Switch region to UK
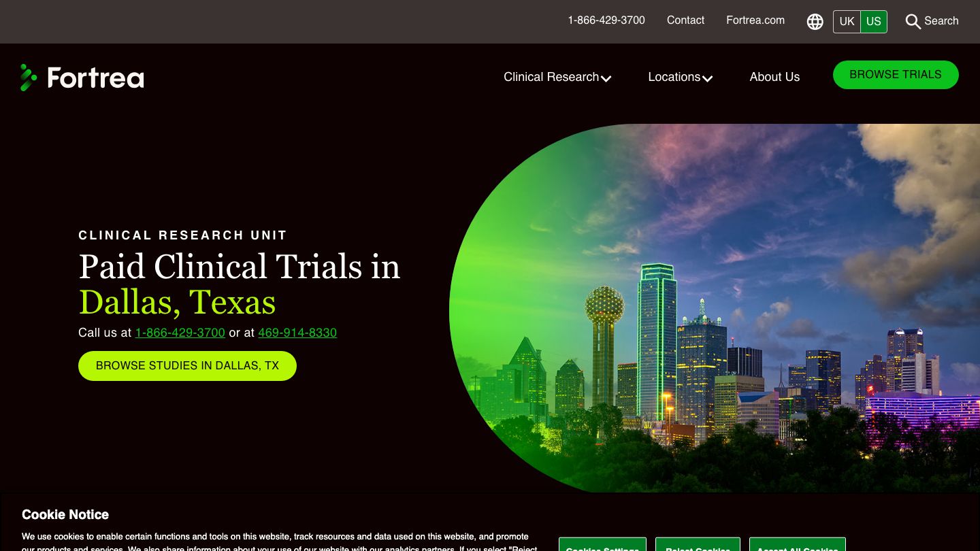The image size is (980, 551). [847, 22]
